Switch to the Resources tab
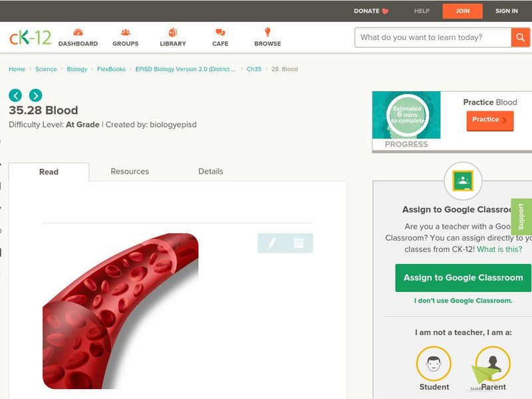Viewport: 532px width, 399px height. [x=130, y=172]
